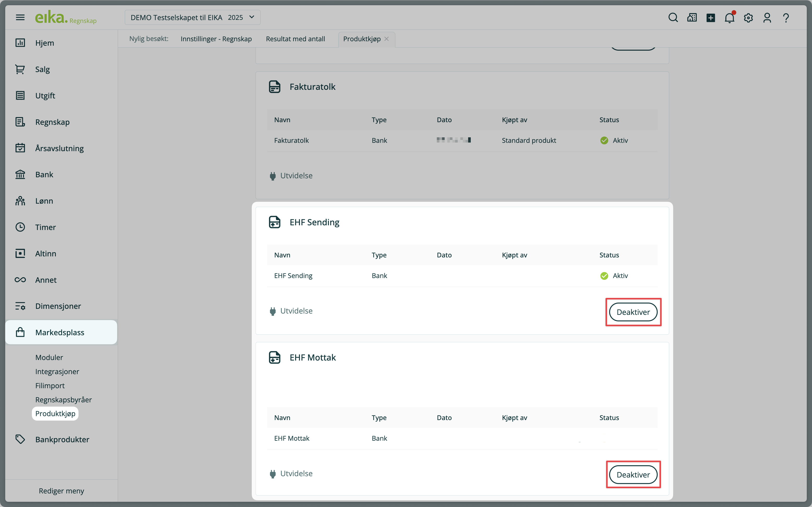Click the notification bell icon
The height and width of the screenshot is (507, 812).
click(x=729, y=18)
